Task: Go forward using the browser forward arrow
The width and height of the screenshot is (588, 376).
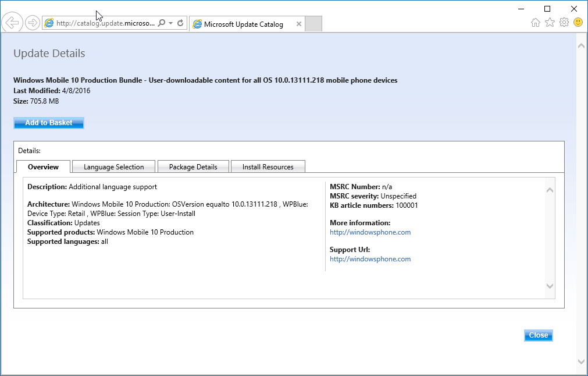Action: (x=33, y=23)
